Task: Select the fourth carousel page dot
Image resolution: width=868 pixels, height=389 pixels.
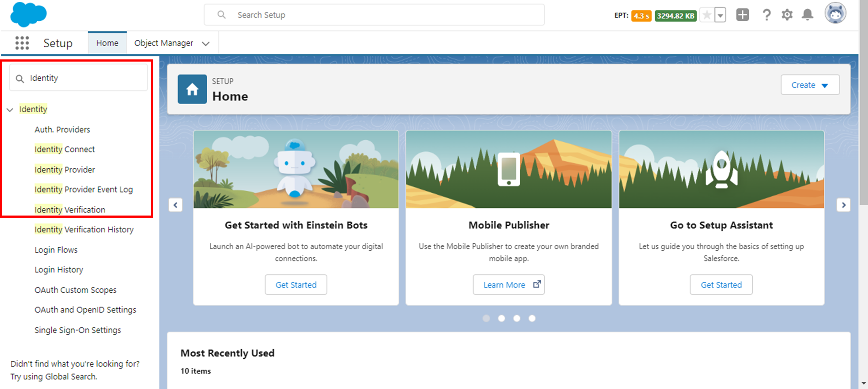Action: (532, 318)
